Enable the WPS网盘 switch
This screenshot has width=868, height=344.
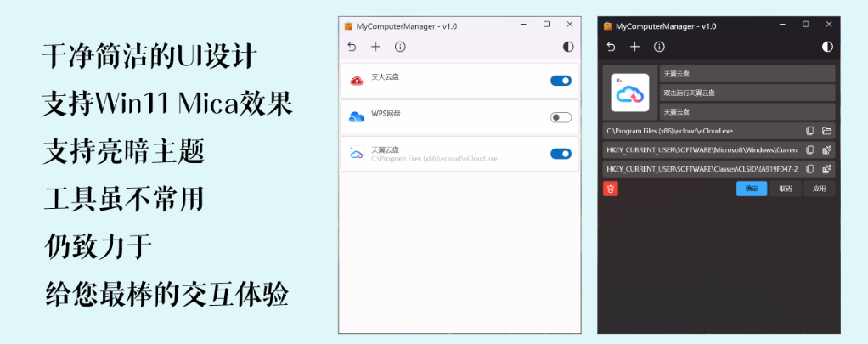tap(561, 117)
